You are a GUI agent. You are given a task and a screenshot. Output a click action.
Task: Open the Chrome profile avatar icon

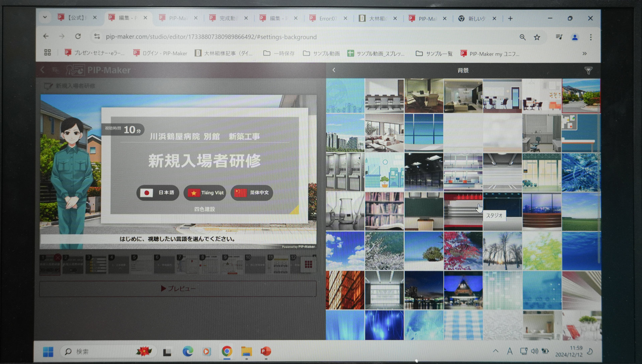(575, 37)
